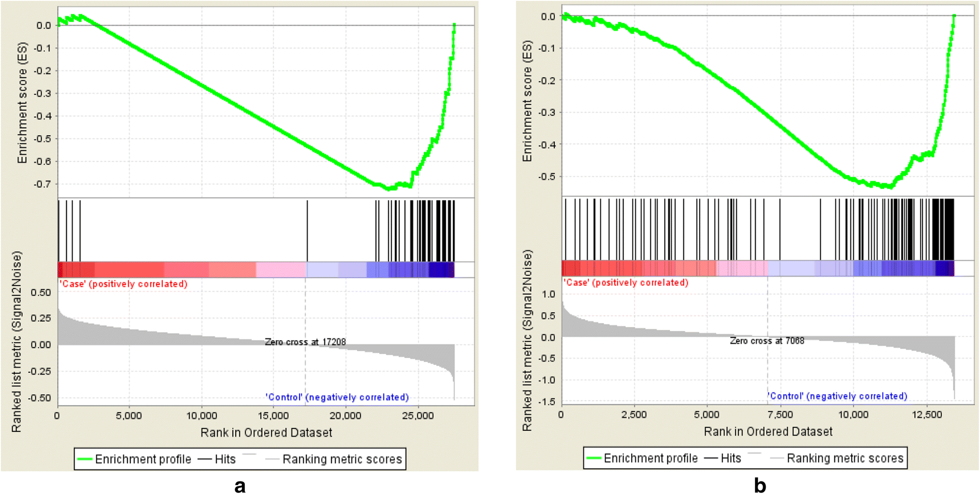The height and width of the screenshot is (498, 980).
Task: Click isolated hit line near zero cross in plot a
Action: point(307,230)
